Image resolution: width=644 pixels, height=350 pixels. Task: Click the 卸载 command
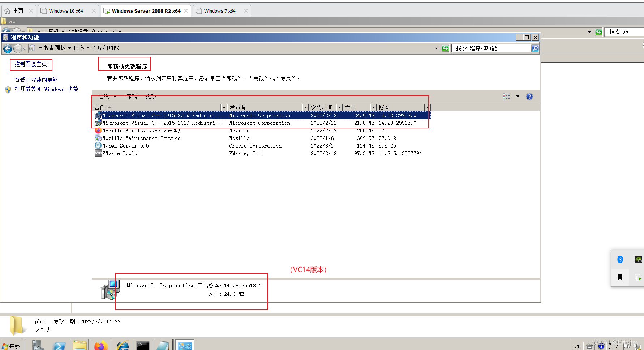[132, 97]
